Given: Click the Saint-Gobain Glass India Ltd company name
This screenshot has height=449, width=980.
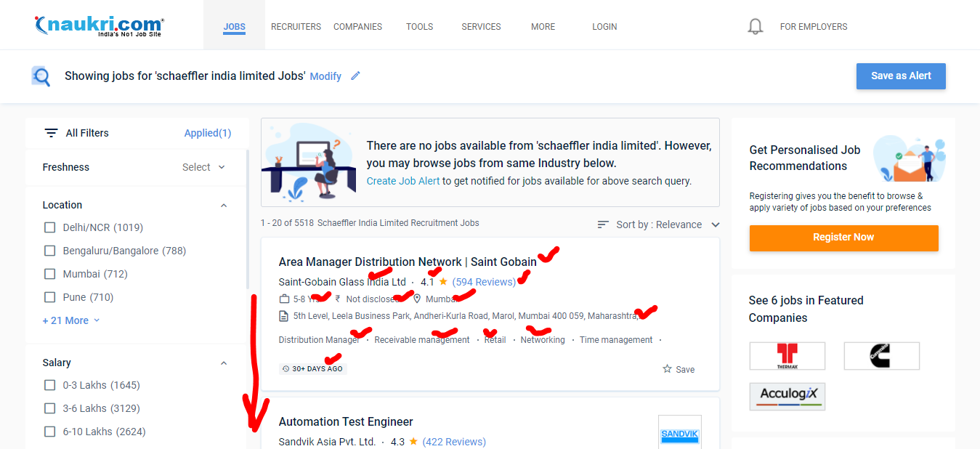Looking at the screenshot, I should (342, 282).
